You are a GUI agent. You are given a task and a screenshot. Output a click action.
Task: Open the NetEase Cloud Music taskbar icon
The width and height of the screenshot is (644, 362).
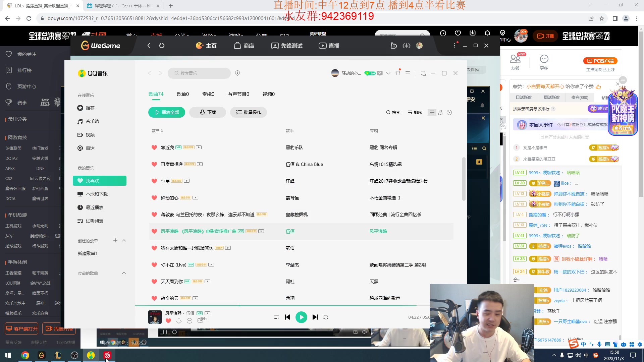[107, 355]
